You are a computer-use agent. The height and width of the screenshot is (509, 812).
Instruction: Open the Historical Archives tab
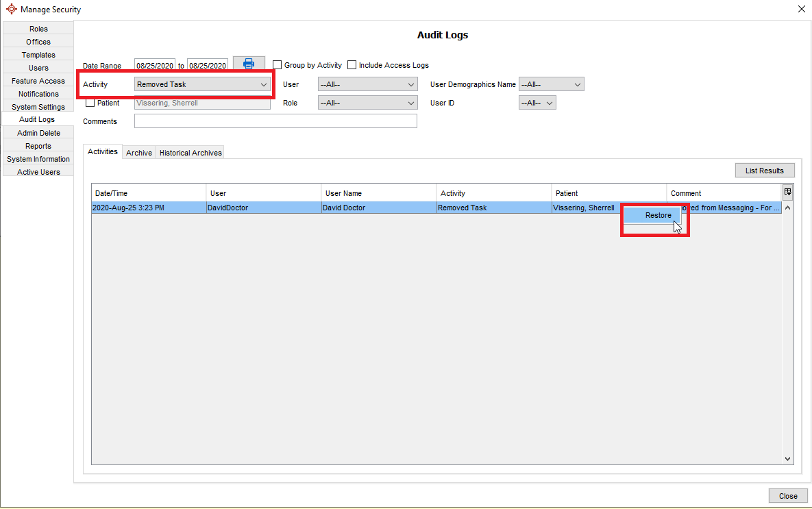(x=190, y=153)
